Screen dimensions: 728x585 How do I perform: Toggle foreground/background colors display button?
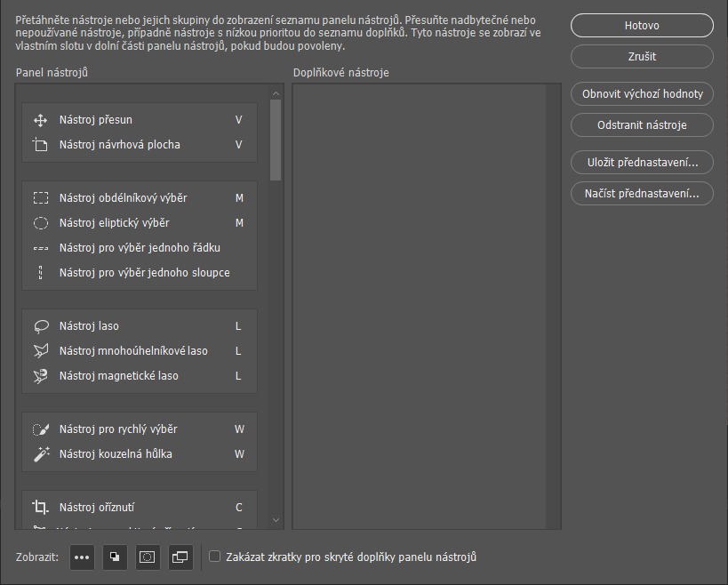pyautogui.click(x=115, y=557)
